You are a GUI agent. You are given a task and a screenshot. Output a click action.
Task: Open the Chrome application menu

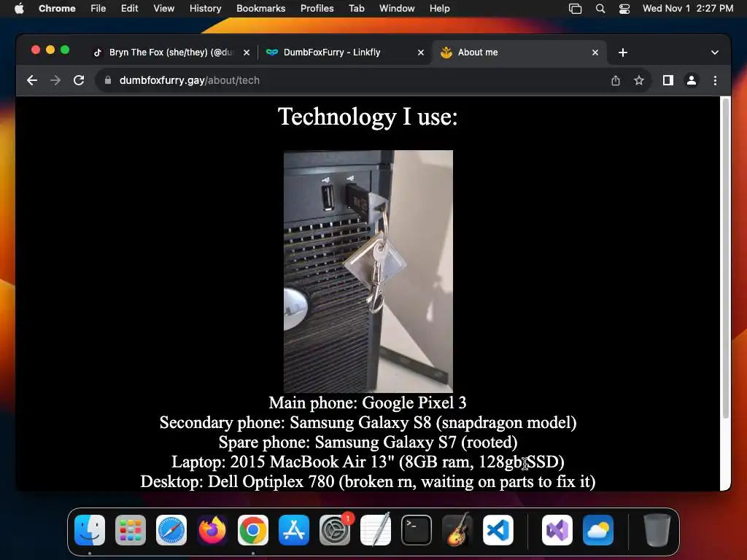coord(57,9)
